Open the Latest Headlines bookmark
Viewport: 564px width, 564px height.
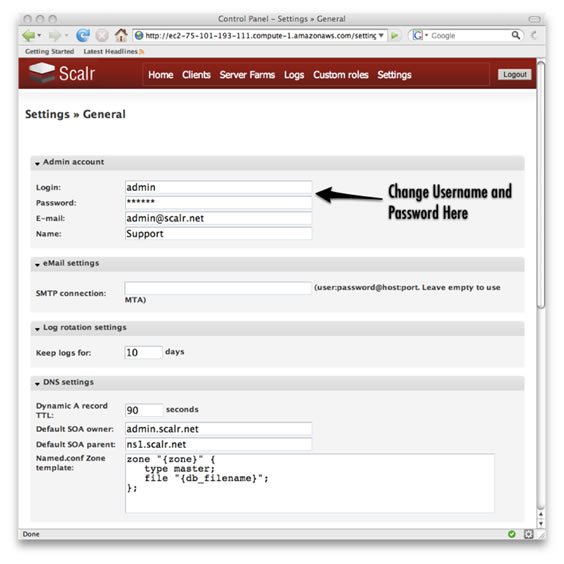(110, 51)
